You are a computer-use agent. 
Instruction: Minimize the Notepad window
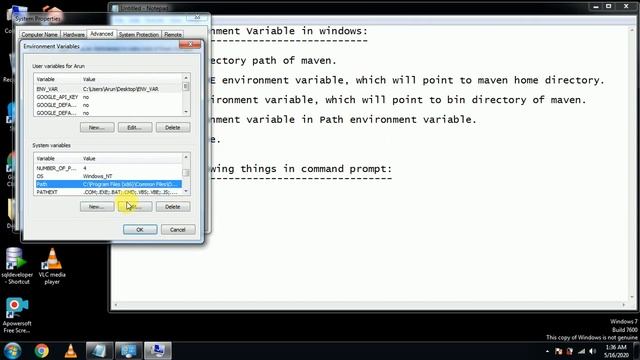coord(596,6)
